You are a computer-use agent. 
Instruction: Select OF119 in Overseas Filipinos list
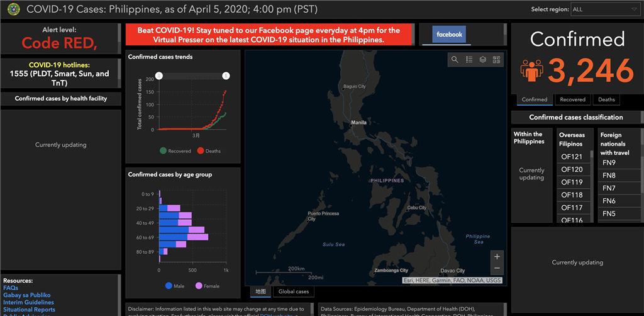pyautogui.click(x=572, y=183)
